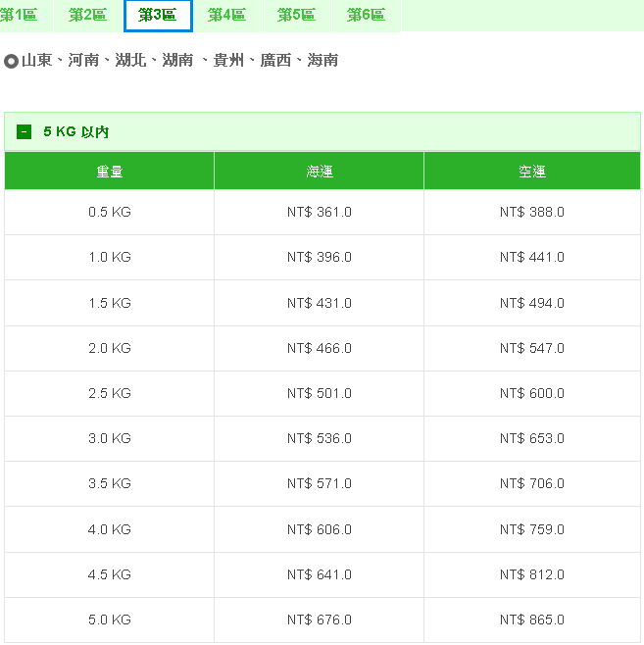Switch to the 第1區 tab
This screenshot has height=645, width=644.
click(x=19, y=16)
